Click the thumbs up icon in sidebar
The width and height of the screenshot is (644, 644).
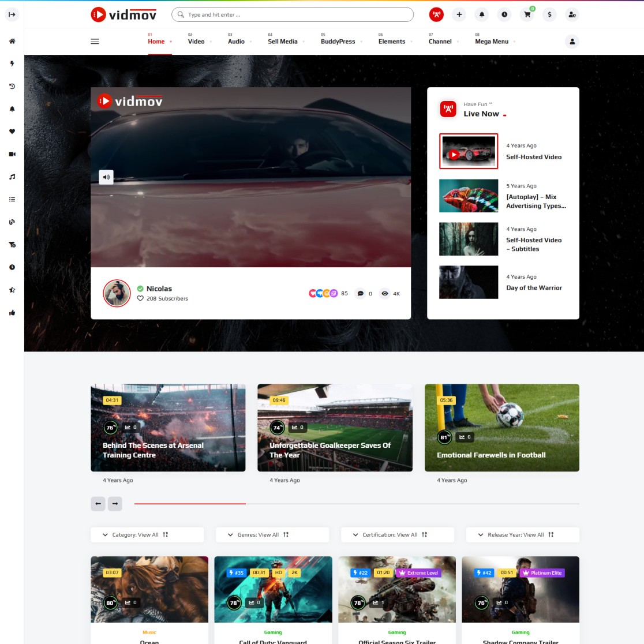pyautogui.click(x=12, y=312)
